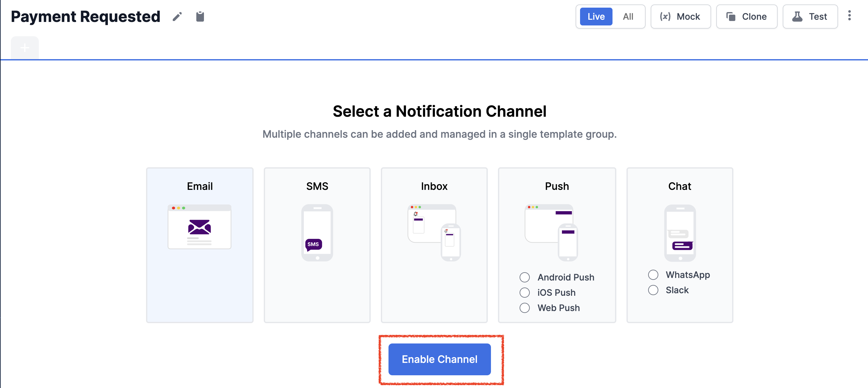868x388 pixels.
Task: Switch to Live view
Action: click(x=596, y=17)
